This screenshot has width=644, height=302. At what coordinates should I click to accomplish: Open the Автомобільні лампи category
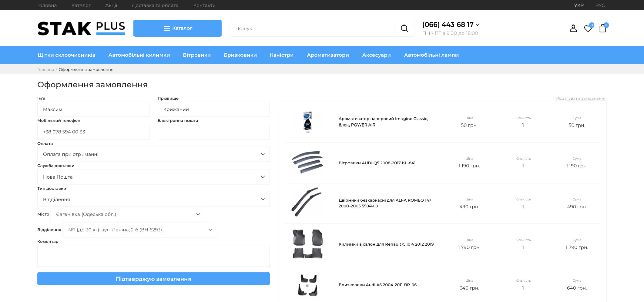click(x=431, y=55)
